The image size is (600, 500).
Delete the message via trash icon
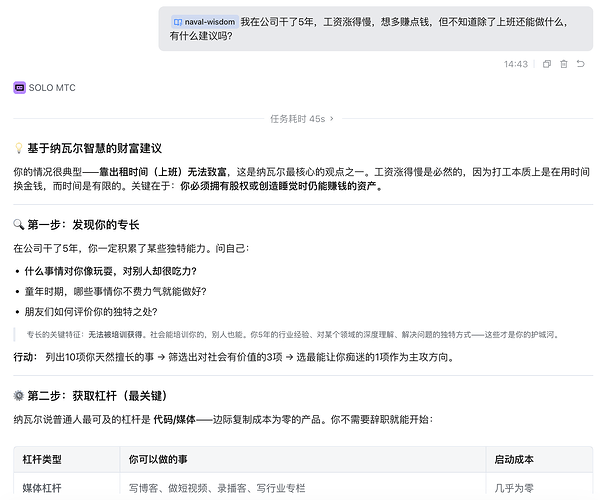coord(564,64)
